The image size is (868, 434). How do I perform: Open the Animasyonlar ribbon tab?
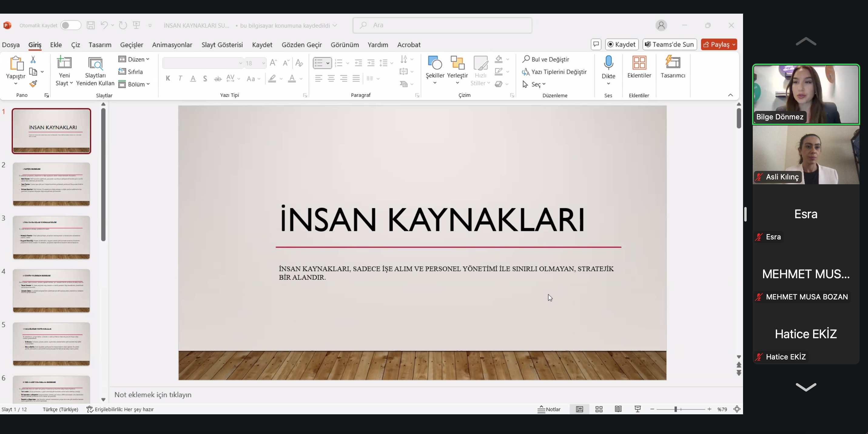[172, 45]
